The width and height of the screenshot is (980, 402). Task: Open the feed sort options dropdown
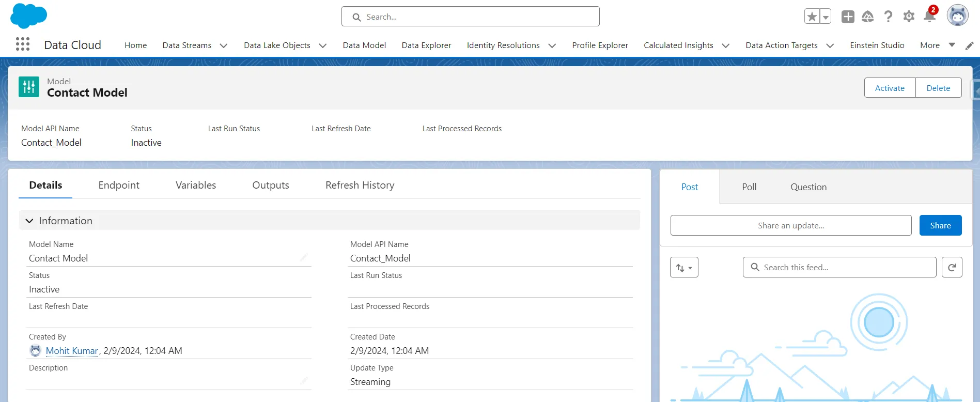point(684,268)
